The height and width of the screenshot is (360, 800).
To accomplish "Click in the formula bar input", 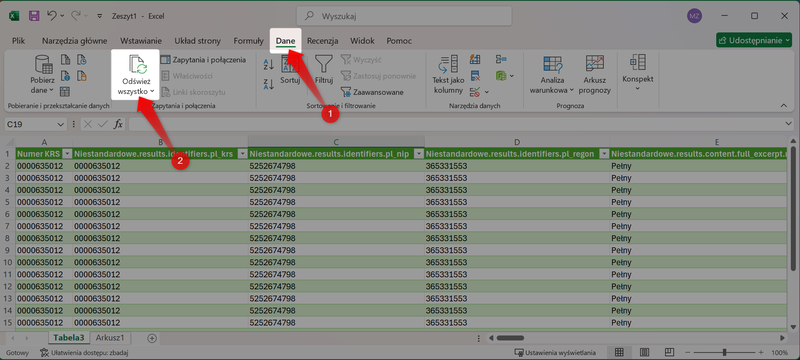I will (456, 124).
